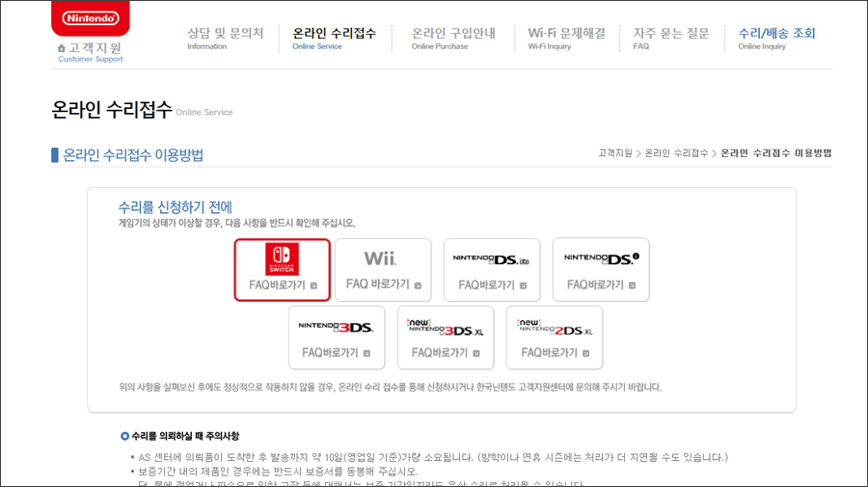This screenshot has height=487, width=868.
Task: Click the 수리를 신청하기 전에 heading
Action: [175, 207]
